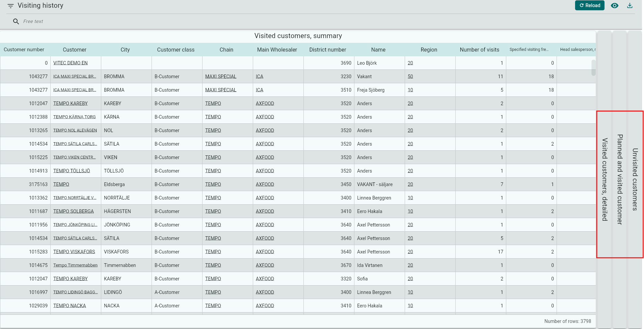
Task: Open TEMPO KÄRNA TORG customer link
Action: point(75,117)
